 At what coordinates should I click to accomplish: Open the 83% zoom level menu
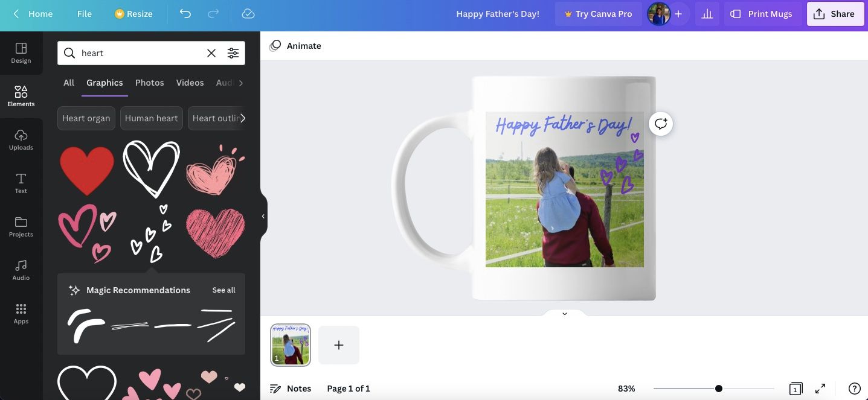[626, 389]
